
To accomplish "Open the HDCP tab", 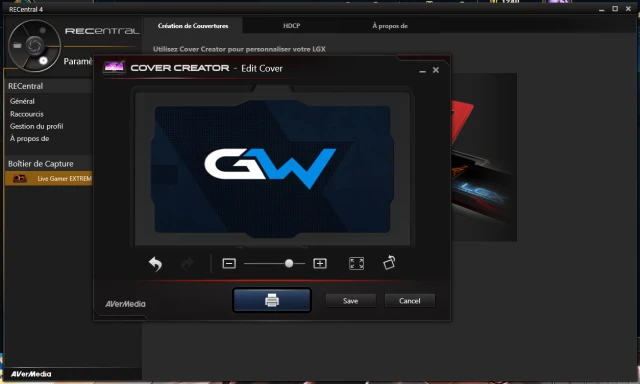I will click(291, 26).
